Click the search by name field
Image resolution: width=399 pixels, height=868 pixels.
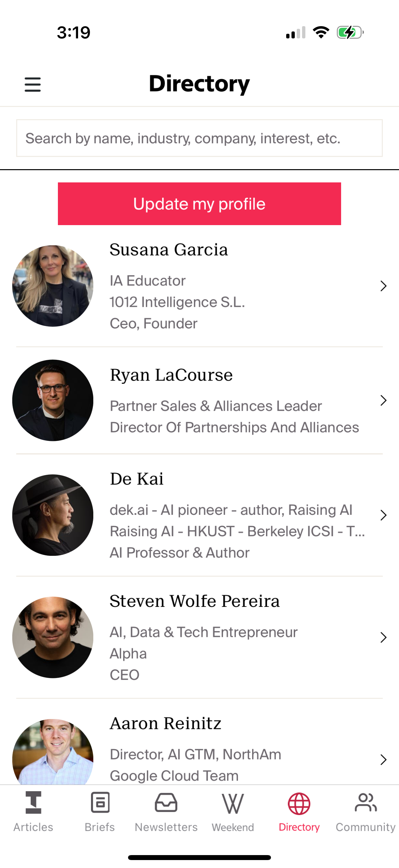pyautogui.click(x=199, y=138)
